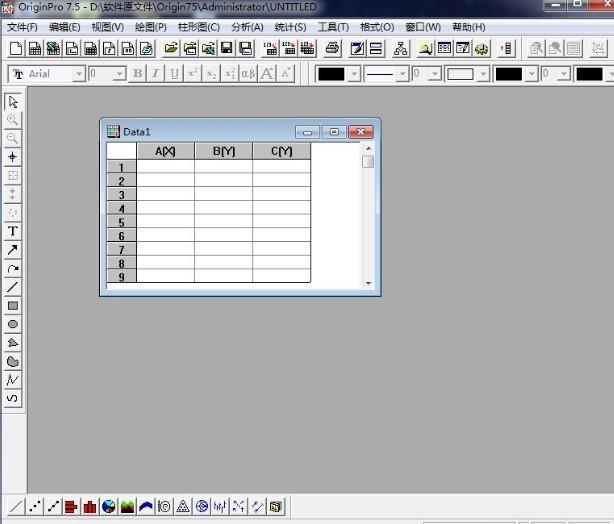This screenshot has width=614, height=524.
Task: Select column header A(X)
Action: 165,151
